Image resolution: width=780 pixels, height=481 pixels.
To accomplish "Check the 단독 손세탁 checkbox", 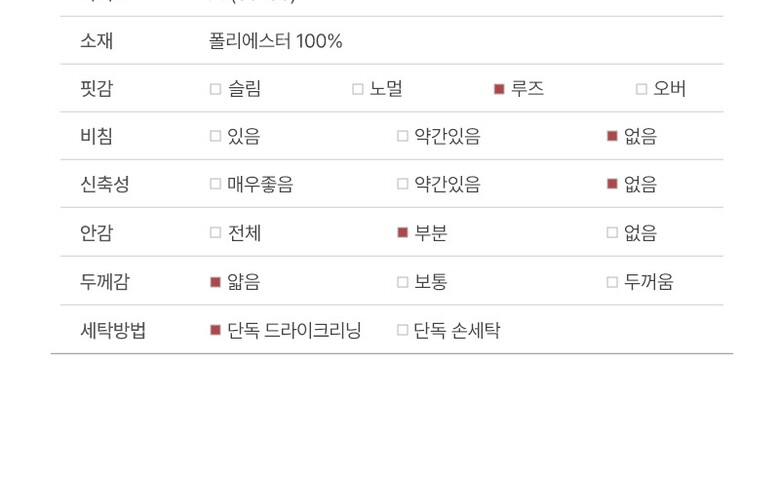I will click(402, 330).
